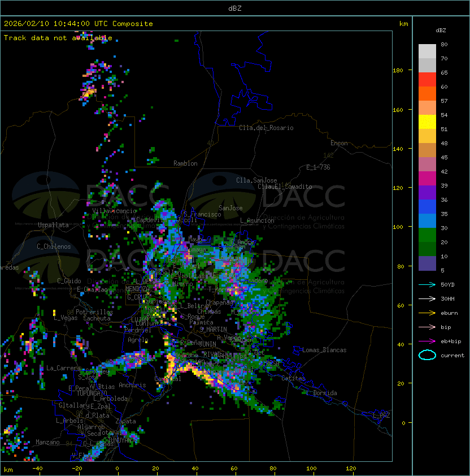Click the 'Dormida' map label
The width and height of the screenshot is (470, 476).
325,393
